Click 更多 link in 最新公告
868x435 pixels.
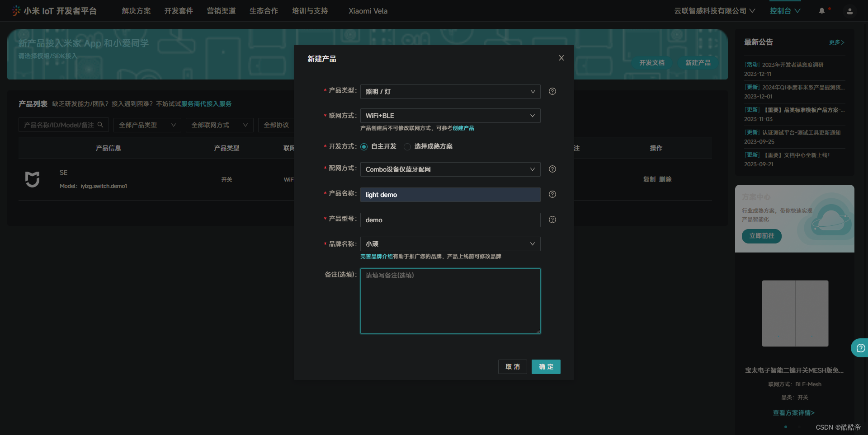(836, 42)
